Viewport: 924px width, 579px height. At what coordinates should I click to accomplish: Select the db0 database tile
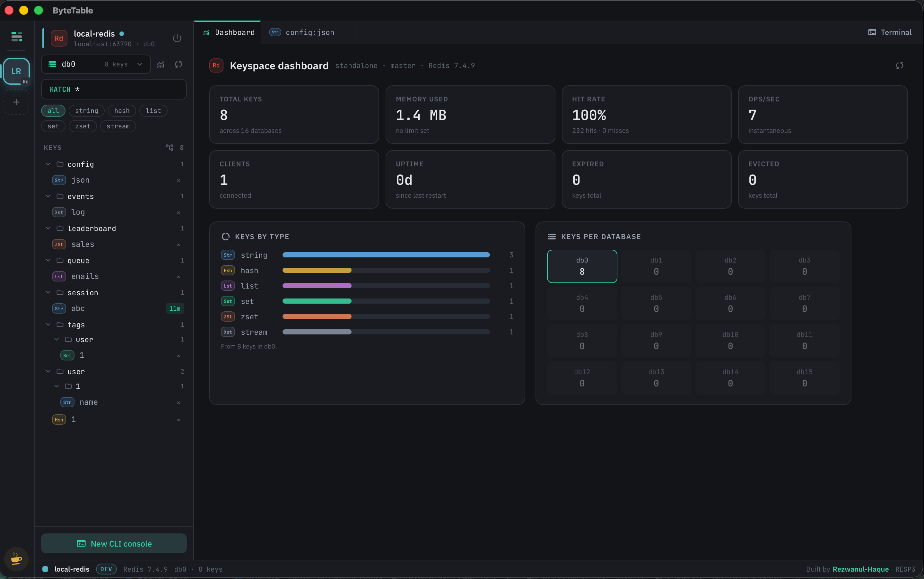click(x=582, y=266)
